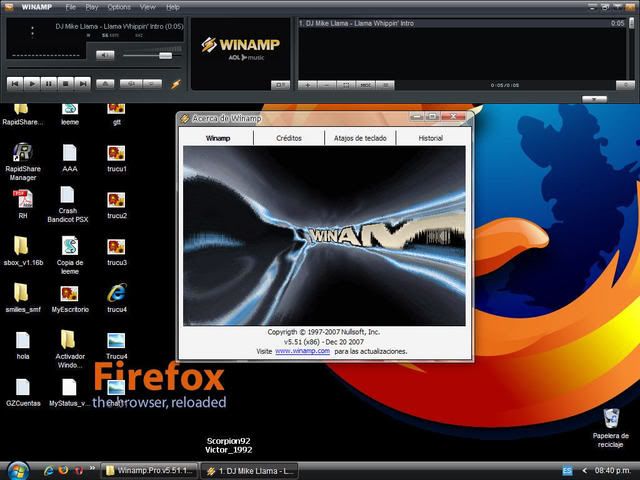
Task: Adjust the Winamp volume slider handle
Action: click(x=165, y=56)
